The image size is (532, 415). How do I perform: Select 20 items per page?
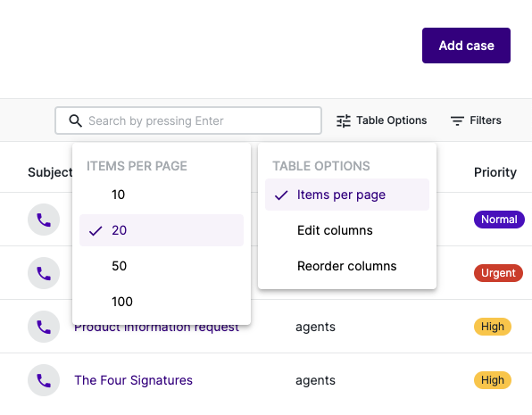coord(162,230)
